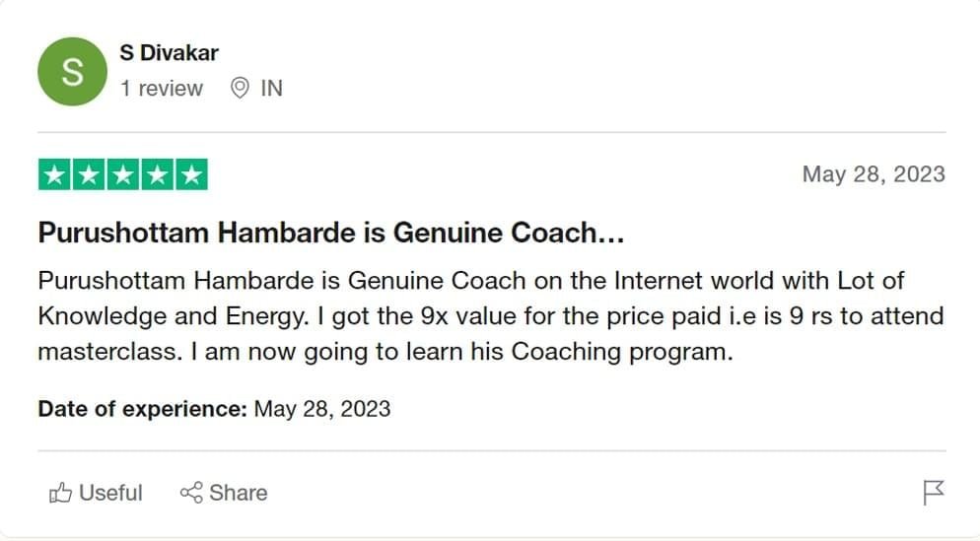Click the second green rating star
The image size is (980, 541).
pos(89,175)
